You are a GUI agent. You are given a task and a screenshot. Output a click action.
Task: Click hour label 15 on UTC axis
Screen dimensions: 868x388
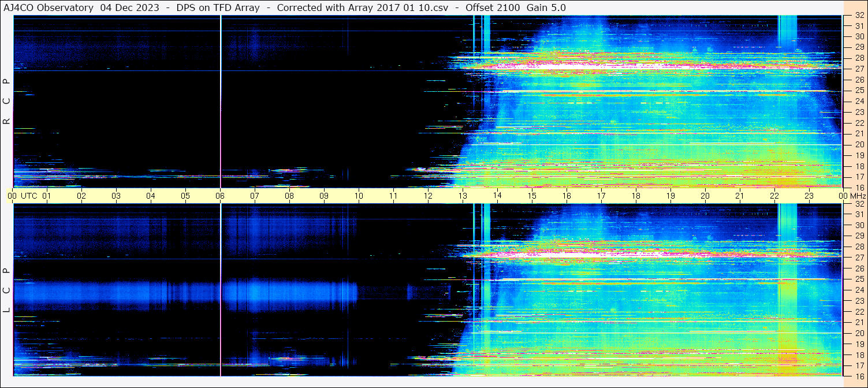click(x=532, y=196)
